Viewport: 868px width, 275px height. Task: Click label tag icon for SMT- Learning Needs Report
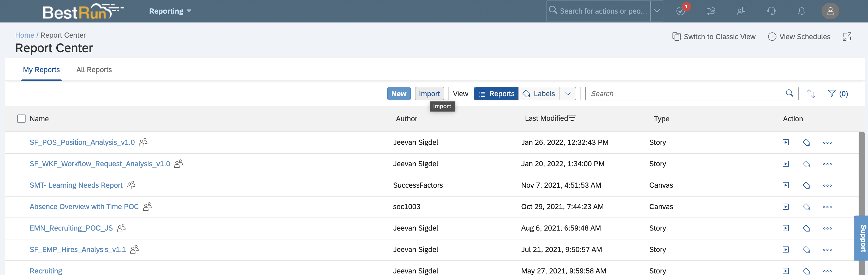pyautogui.click(x=806, y=185)
